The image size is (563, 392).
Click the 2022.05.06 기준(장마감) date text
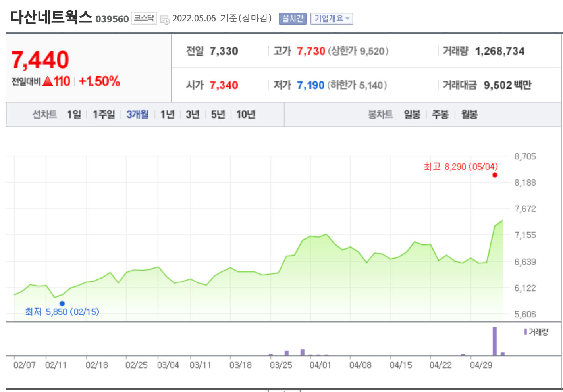pyautogui.click(x=222, y=18)
